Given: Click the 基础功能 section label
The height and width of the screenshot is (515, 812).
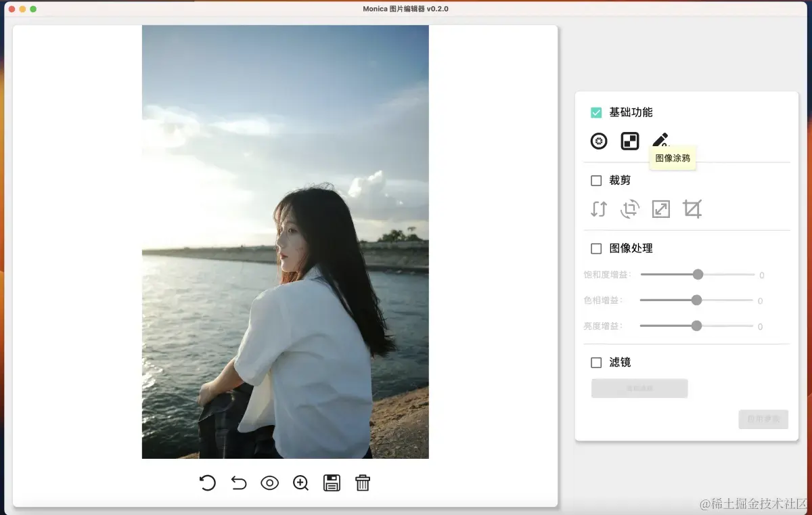Looking at the screenshot, I should pyautogui.click(x=631, y=112).
